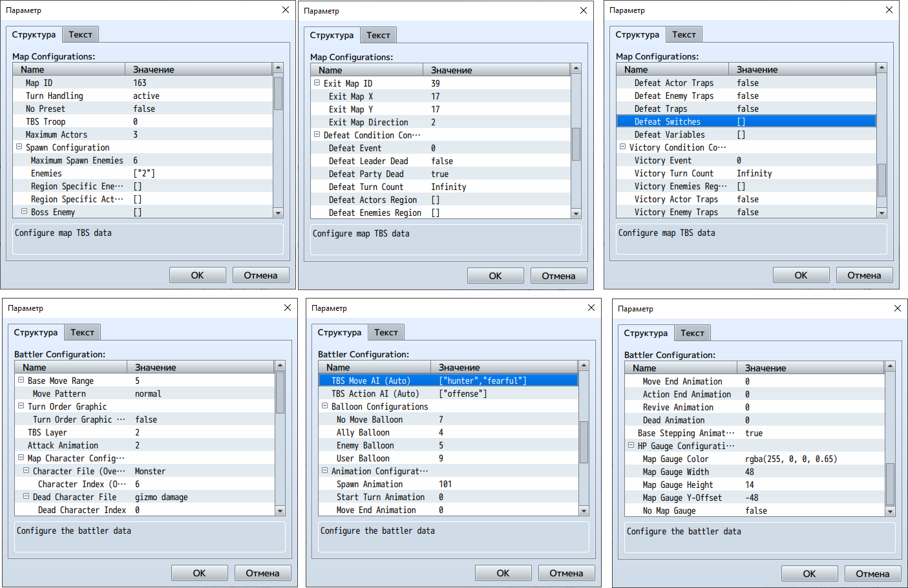Image resolution: width=908 pixels, height=588 pixels.
Task: Select the TBS Action AI (Auto) row
Action: [449, 394]
